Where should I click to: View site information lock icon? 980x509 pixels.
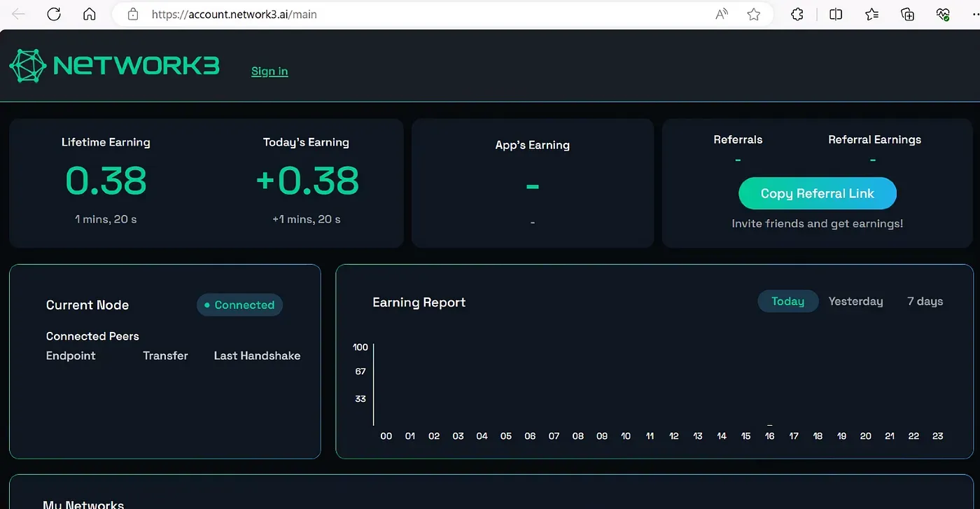coord(133,14)
